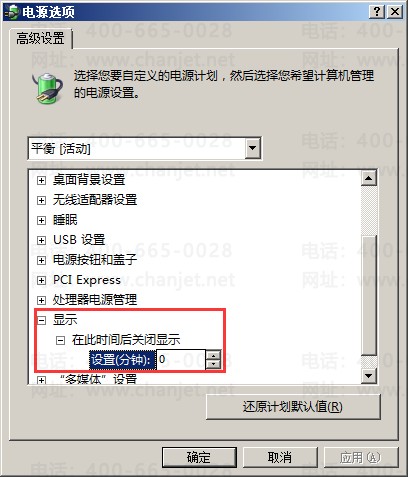Screen dimensions: 408x477
Task: Click the green battery power plan icon
Action: [48, 88]
